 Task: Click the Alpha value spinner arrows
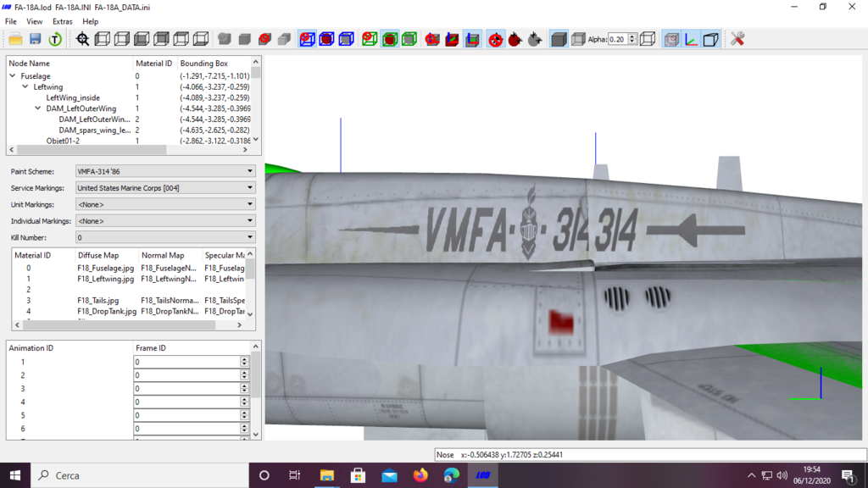click(x=632, y=39)
